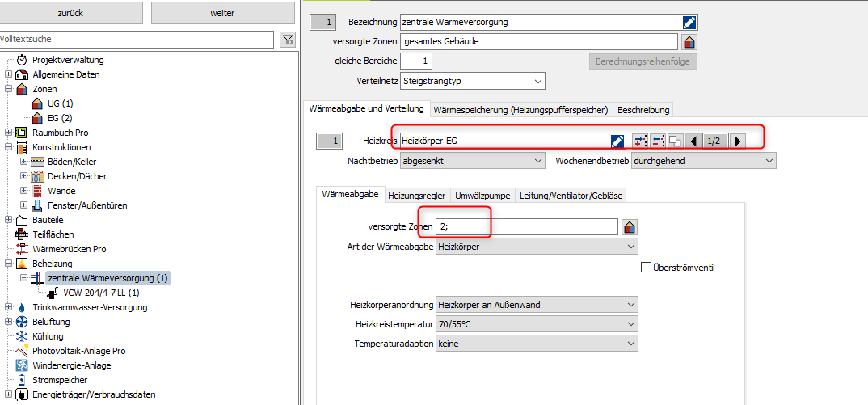Screen dimensions: 868x405
Task: Collapse the zentrale Wärmeversorgung (1) node
Action: click(x=23, y=278)
